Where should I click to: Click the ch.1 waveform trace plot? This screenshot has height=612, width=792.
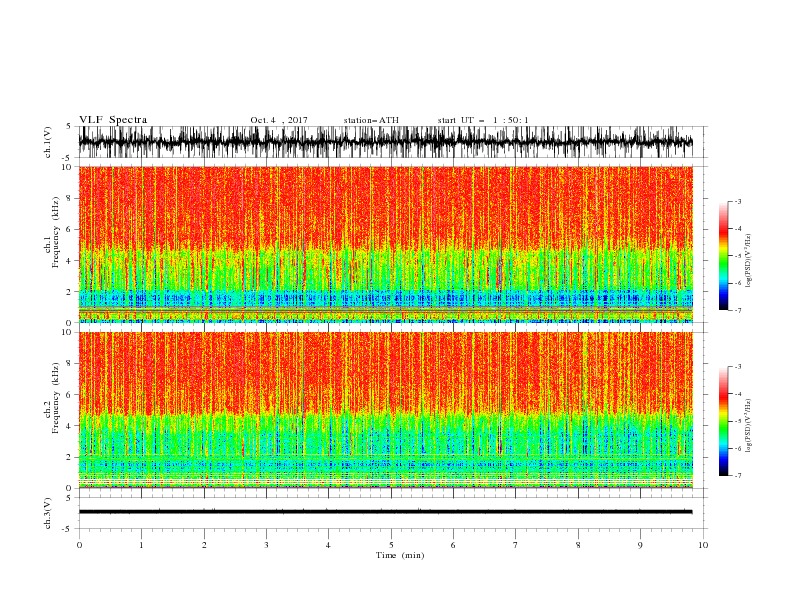385,142
